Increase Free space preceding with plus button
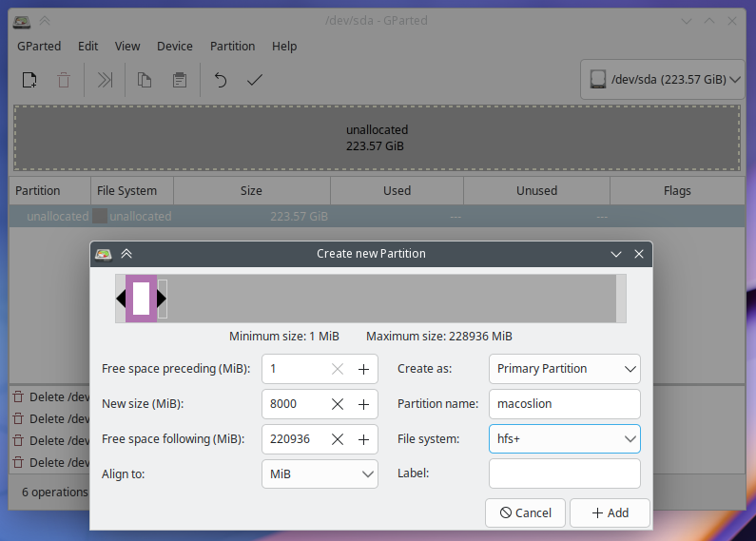 coord(363,369)
